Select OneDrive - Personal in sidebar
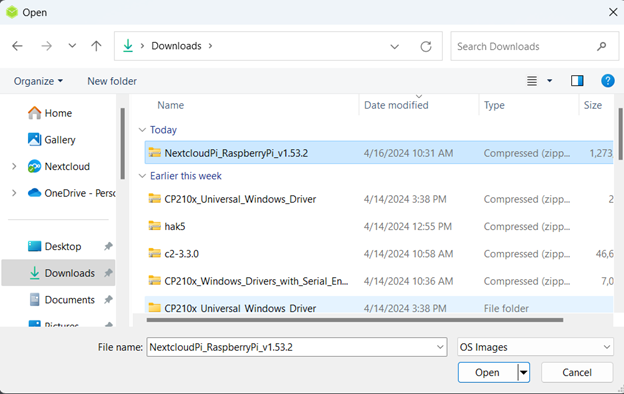This screenshot has width=624, height=394. pyautogui.click(x=72, y=193)
